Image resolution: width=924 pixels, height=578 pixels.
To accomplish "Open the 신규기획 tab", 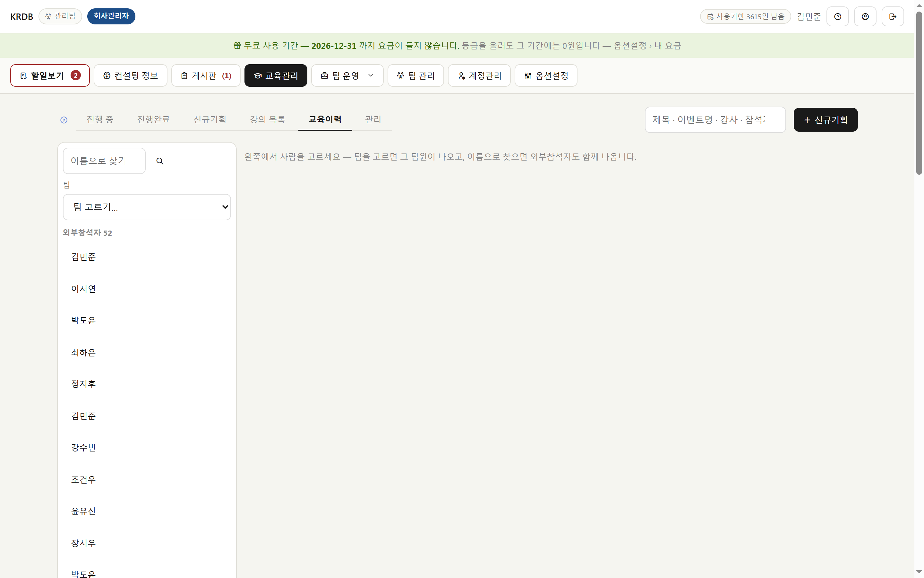I will (x=210, y=119).
